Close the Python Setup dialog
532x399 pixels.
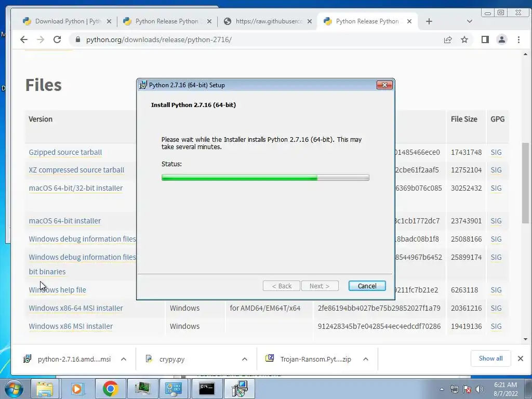pyautogui.click(x=384, y=85)
